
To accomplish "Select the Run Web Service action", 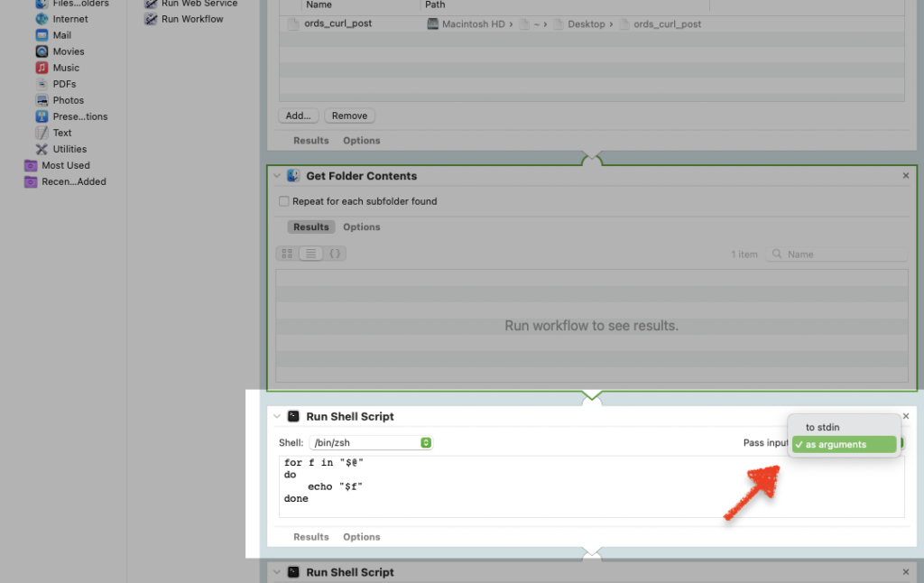I will pos(194,4).
